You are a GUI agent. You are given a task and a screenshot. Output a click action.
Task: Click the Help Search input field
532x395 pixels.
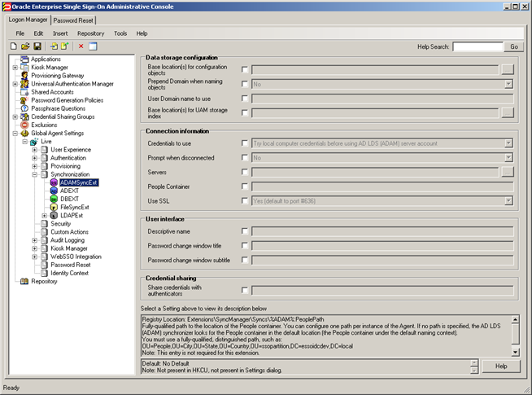[477, 46]
